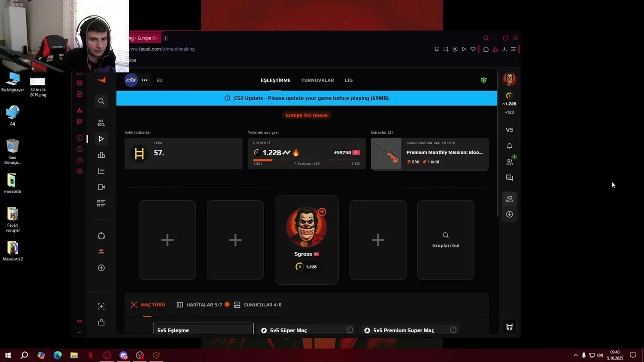The width and height of the screenshot is (644, 362).
Task: Open Opera GX settings gear in sidebar
Action: [79, 171]
